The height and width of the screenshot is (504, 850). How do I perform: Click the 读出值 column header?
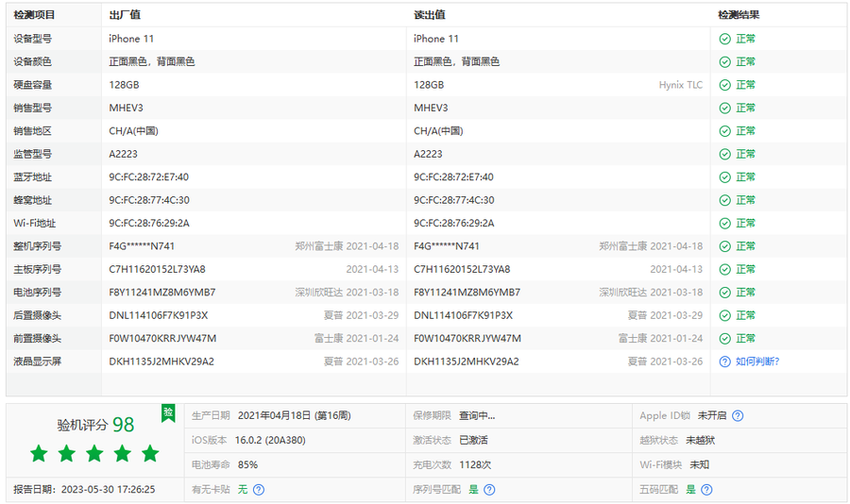point(430,15)
